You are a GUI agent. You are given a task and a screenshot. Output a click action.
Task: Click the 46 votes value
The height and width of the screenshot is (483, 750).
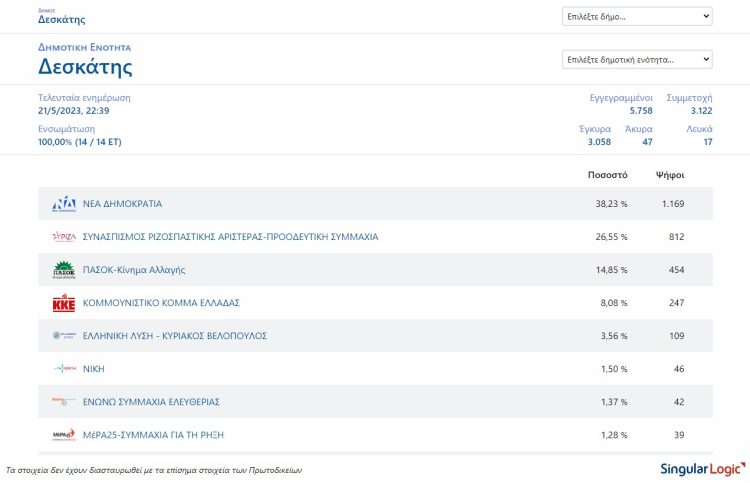(x=679, y=369)
